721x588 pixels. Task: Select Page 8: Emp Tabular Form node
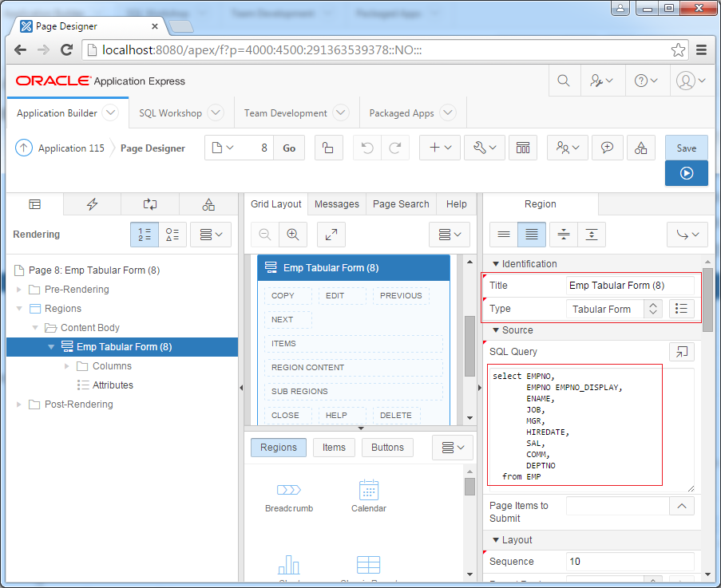tap(93, 270)
